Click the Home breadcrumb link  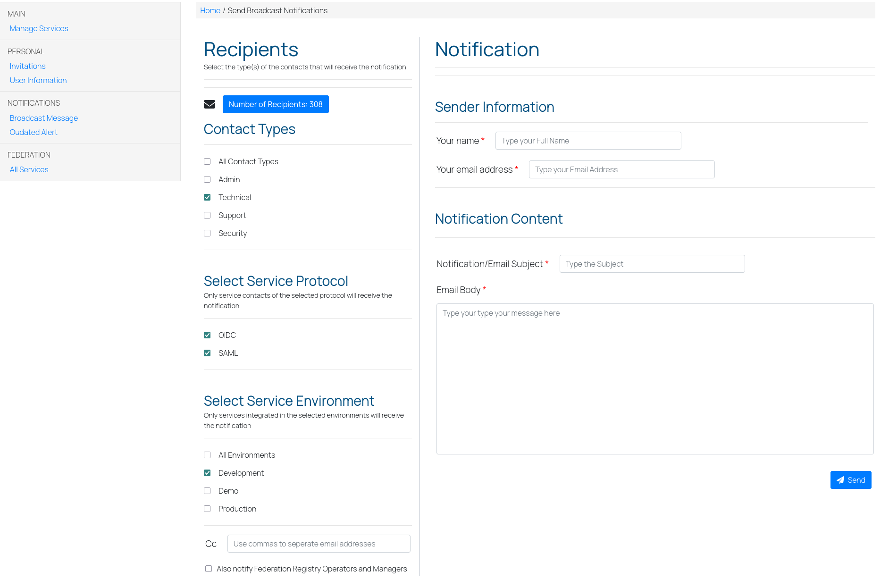tap(210, 10)
